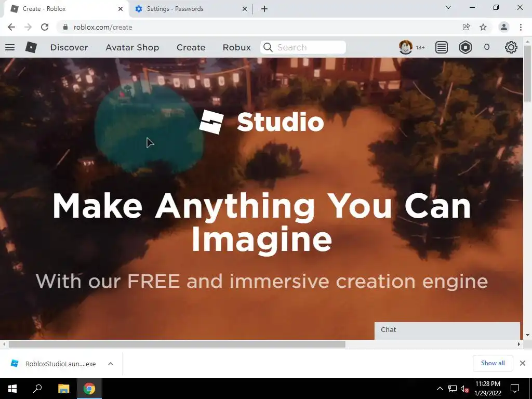Click the horizontal page scrollbar thumb

(177, 344)
